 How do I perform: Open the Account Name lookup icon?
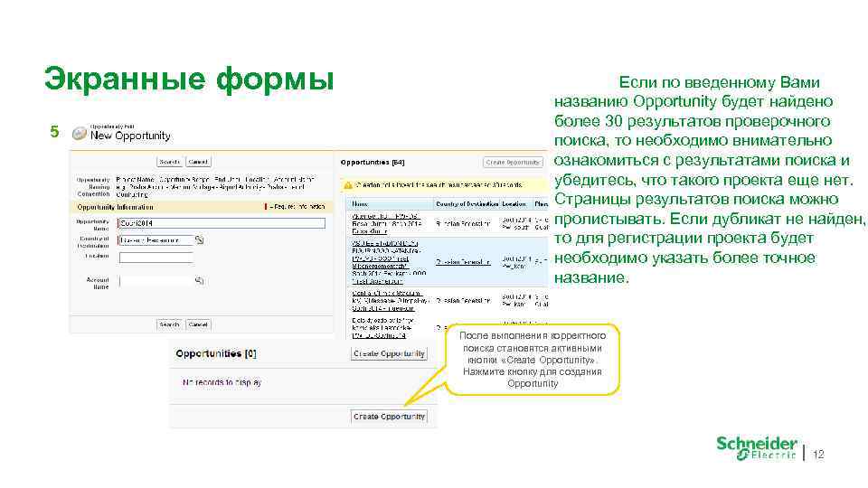coord(199,280)
